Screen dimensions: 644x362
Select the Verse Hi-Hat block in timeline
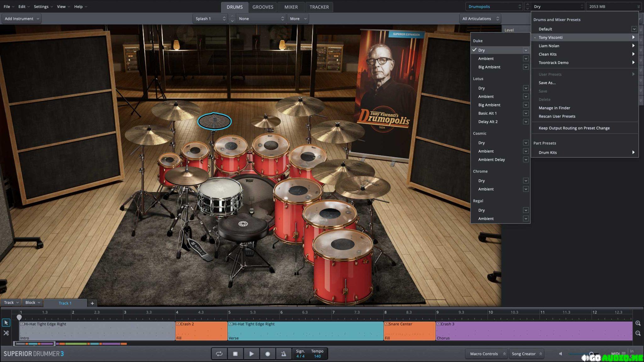click(305, 331)
